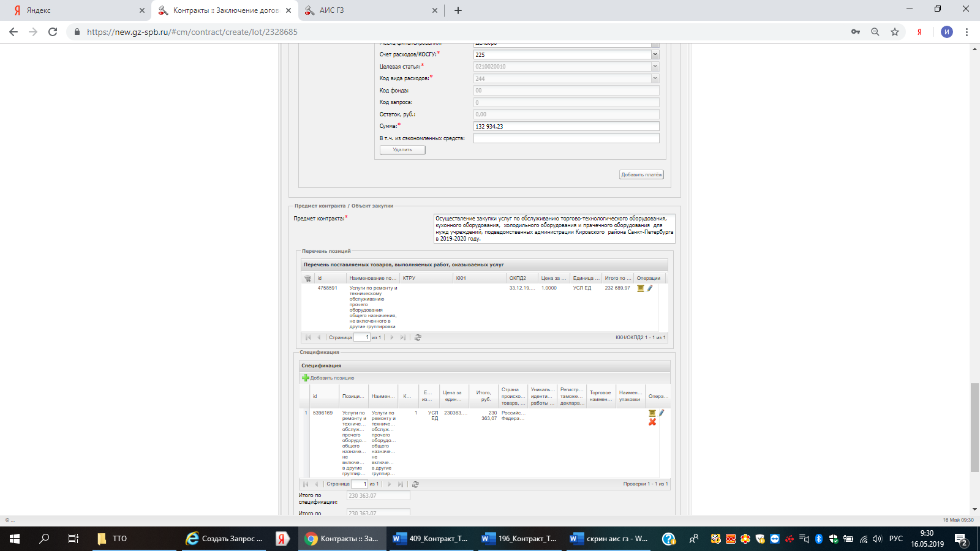The image size is (980, 551).
Task: Click ОКПД2 column header in positions list
Action: click(x=522, y=278)
